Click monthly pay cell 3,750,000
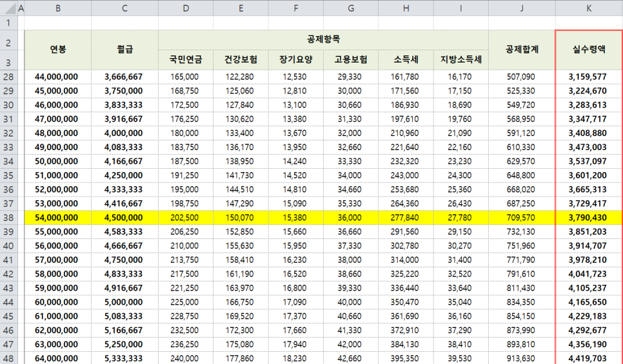The width and height of the screenshot is (623, 364). [124, 91]
